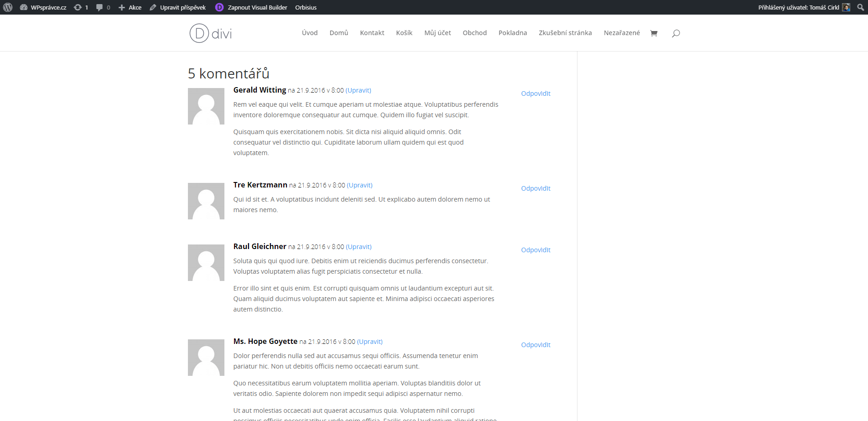Reply to Gerald Witting's comment
This screenshot has width=868, height=421.
click(x=535, y=94)
